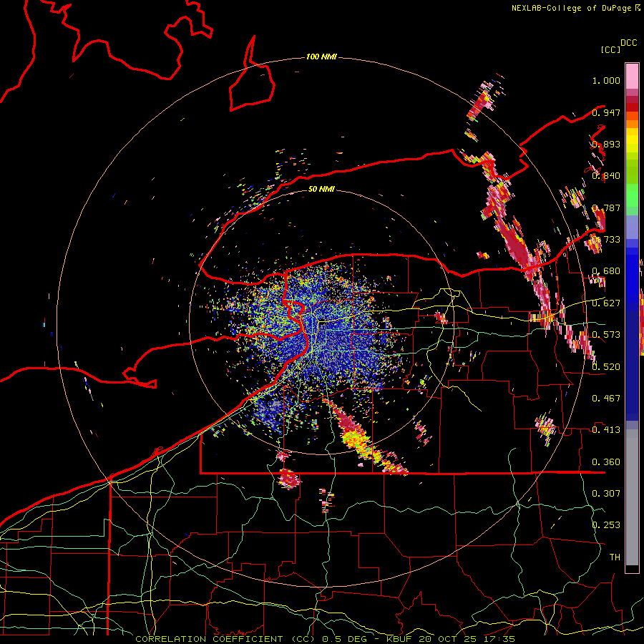Click the 0.947 legend value

(606, 112)
